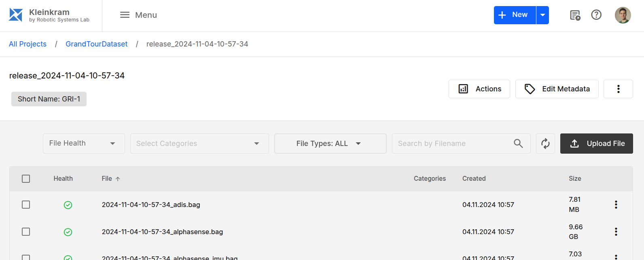Open the kebab menu next to Edit Metadata
Viewport: 644px width, 260px height.
click(x=618, y=89)
